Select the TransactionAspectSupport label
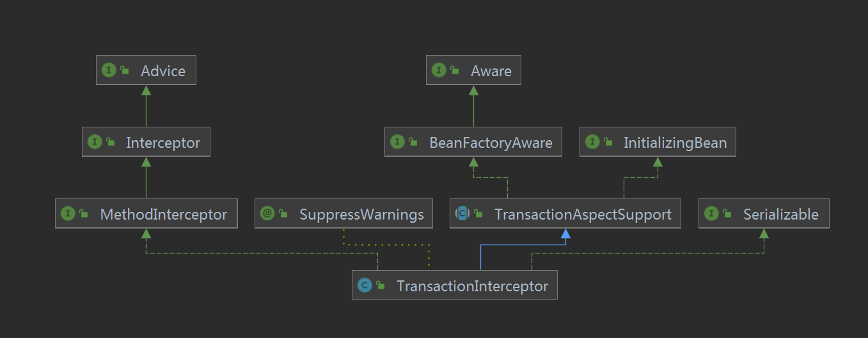The image size is (868, 338). click(x=583, y=214)
